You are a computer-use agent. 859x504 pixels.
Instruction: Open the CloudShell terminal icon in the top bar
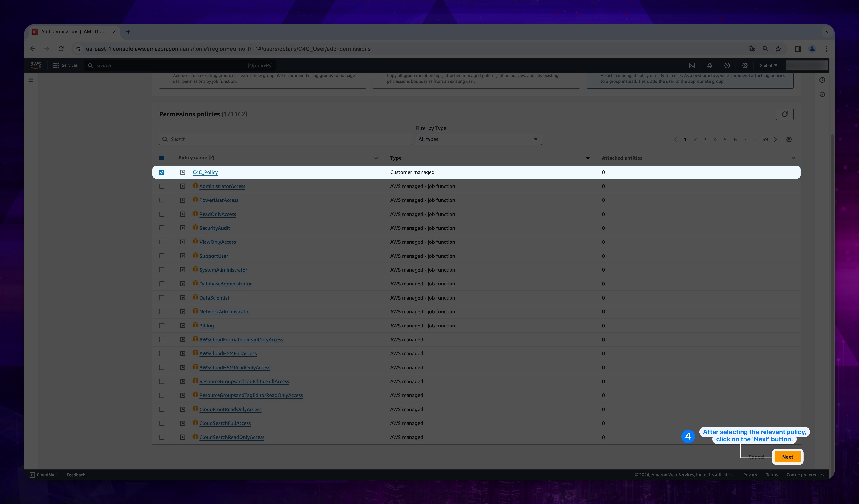[692, 65]
